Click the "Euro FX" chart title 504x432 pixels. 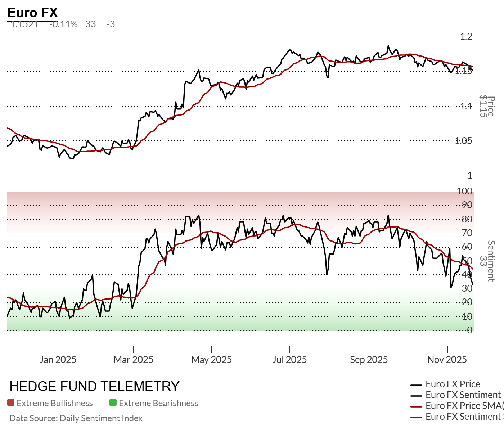[x=32, y=13]
